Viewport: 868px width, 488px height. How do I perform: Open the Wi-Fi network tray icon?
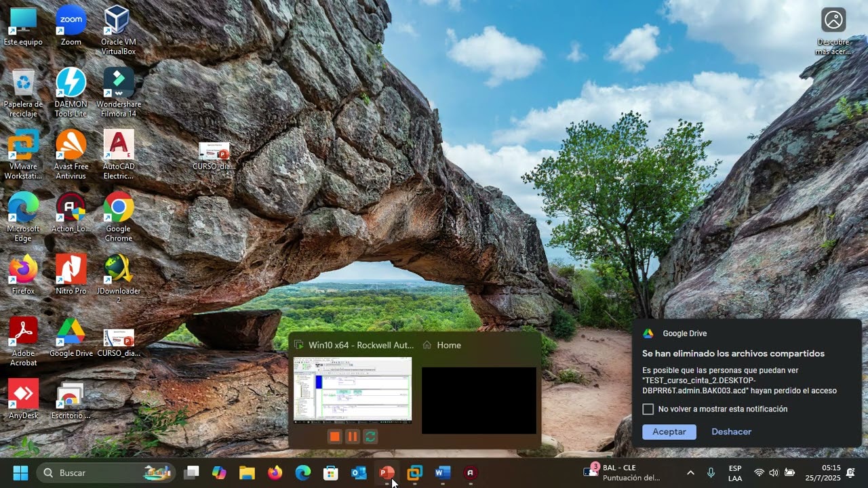[759, 472]
